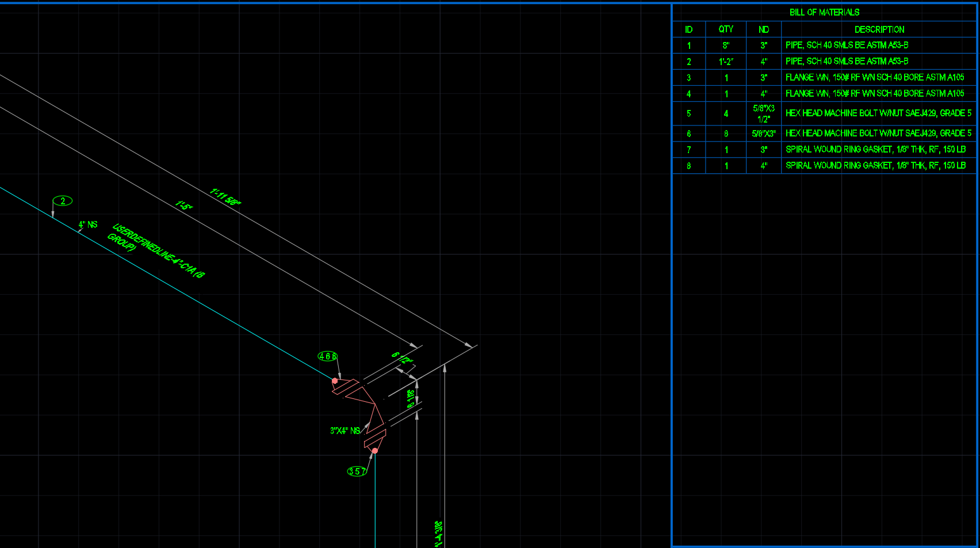Click the BILL OF MATERIALS title header

tap(825, 12)
